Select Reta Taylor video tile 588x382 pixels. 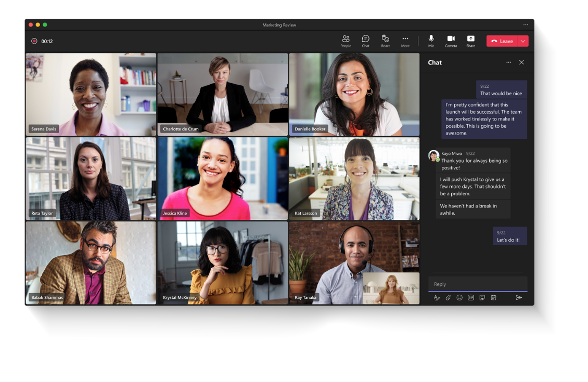pos(91,179)
